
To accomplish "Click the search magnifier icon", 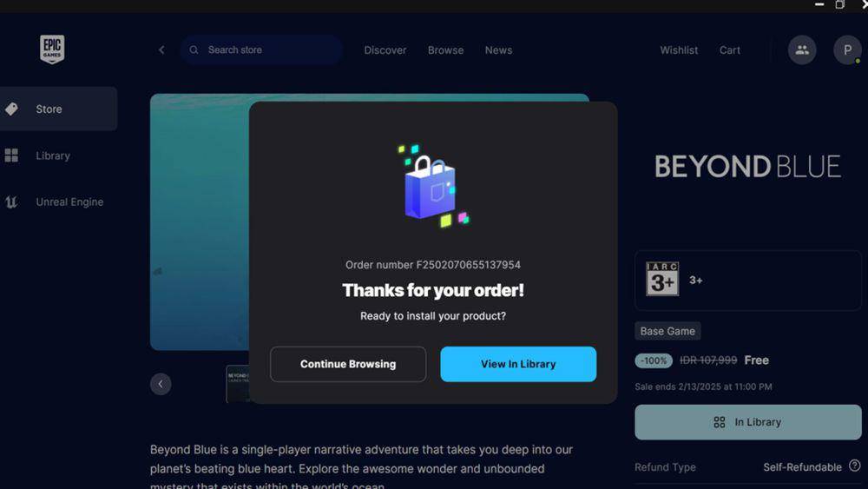I will click(x=194, y=50).
